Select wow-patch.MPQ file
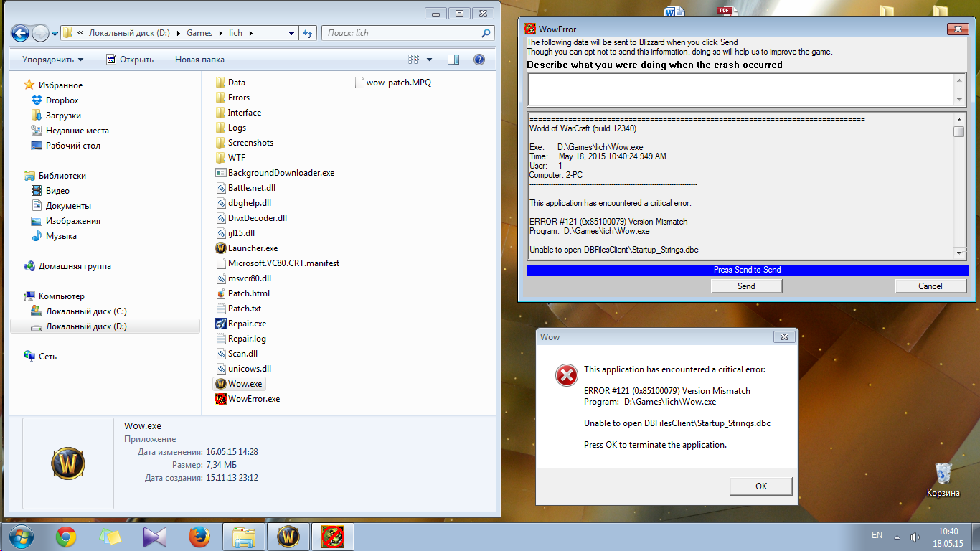 (393, 83)
